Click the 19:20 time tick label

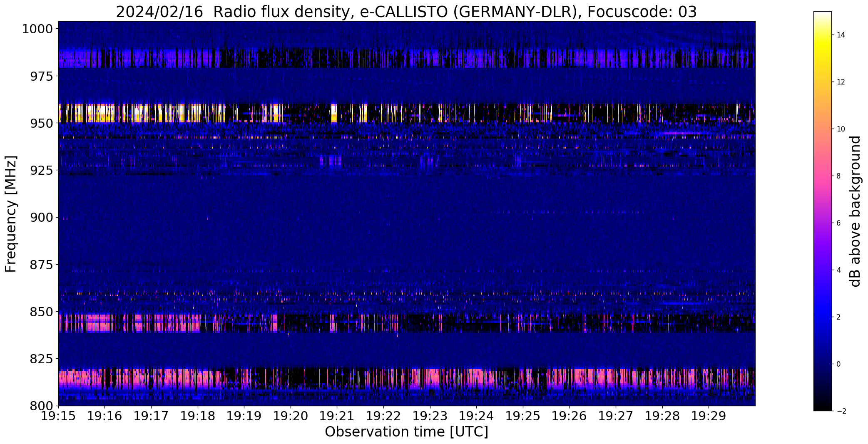coord(291,416)
